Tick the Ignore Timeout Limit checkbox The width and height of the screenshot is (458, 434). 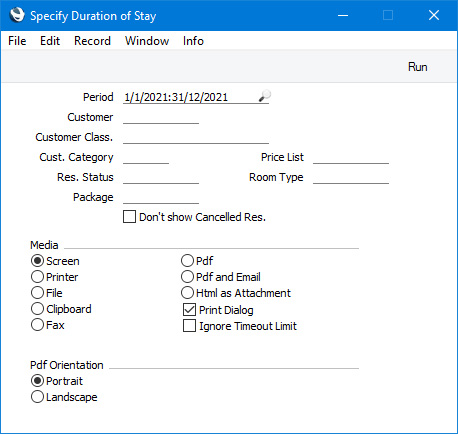pos(189,326)
